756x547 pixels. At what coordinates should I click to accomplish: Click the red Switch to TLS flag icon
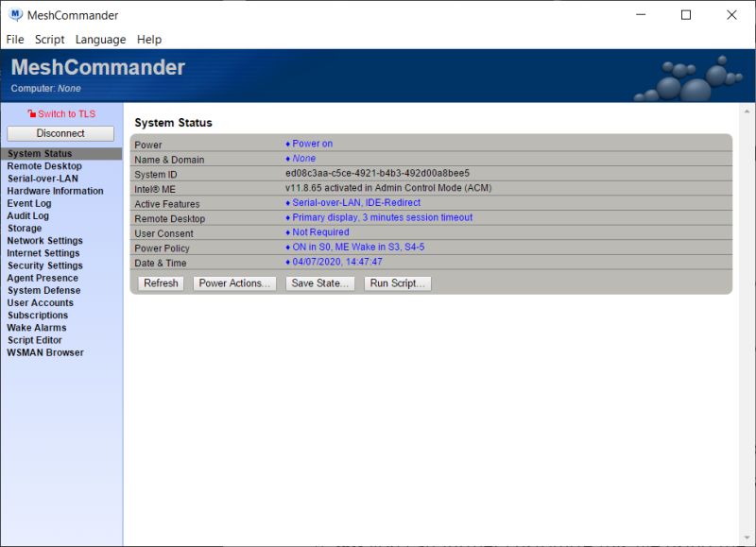[33, 113]
